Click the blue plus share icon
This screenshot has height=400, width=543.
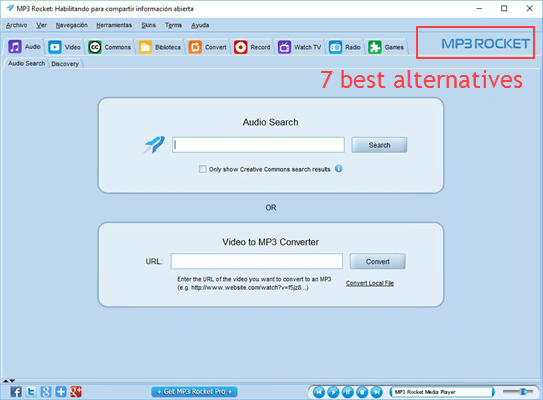pos(61,392)
